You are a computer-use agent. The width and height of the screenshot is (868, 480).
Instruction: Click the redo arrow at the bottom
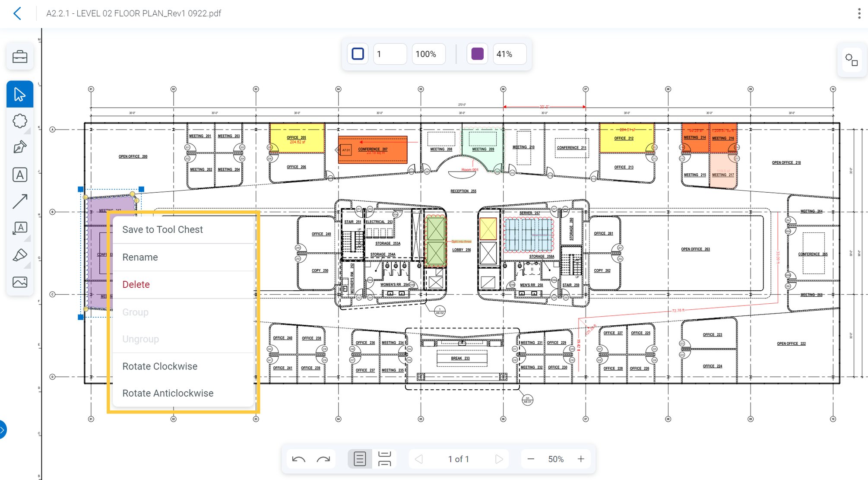(x=323, y=459)
